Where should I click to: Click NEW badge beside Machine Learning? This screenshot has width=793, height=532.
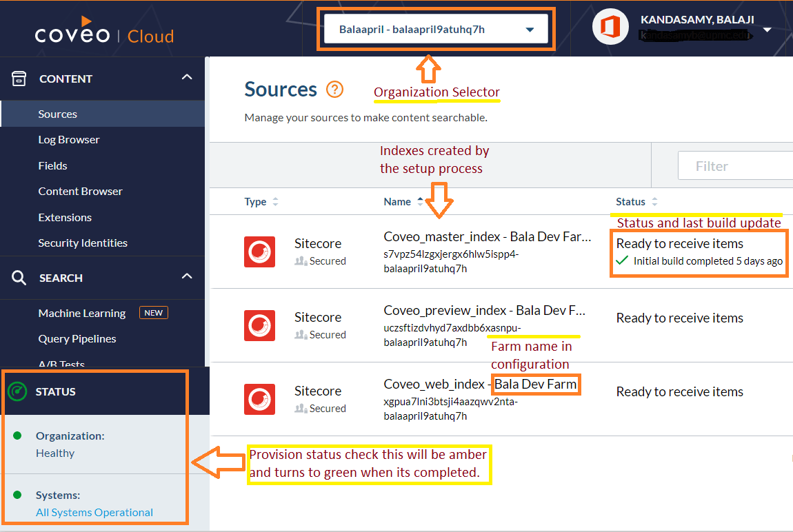(x=153, y=313)
